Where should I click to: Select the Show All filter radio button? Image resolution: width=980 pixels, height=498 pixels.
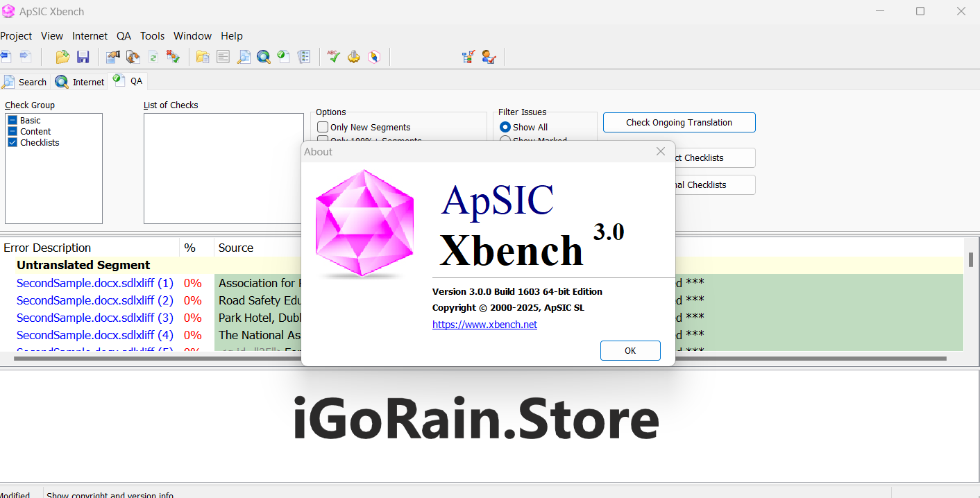click(x=505, y=127)
